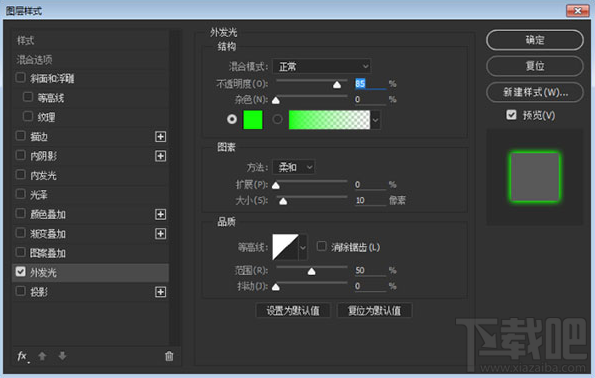Uncheck the 外发光 checkbox
This screenshot has height=378, width=595.
(x=20, y=272)
